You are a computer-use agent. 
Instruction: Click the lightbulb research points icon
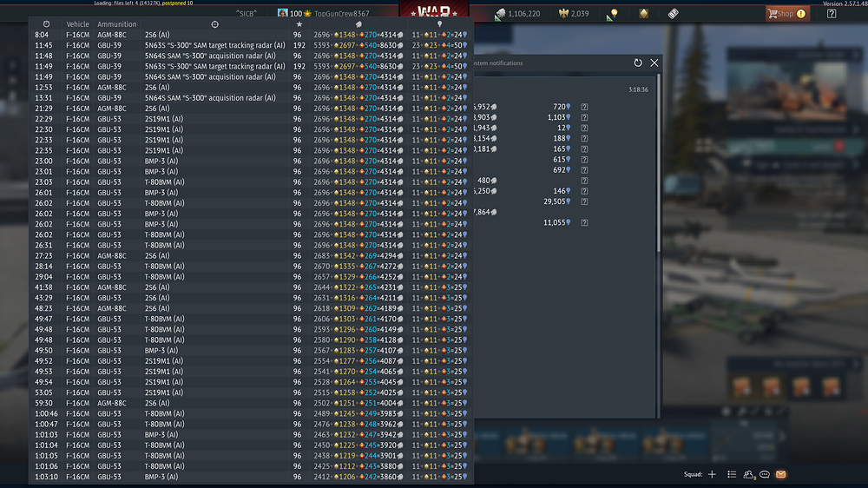point(612,14)
